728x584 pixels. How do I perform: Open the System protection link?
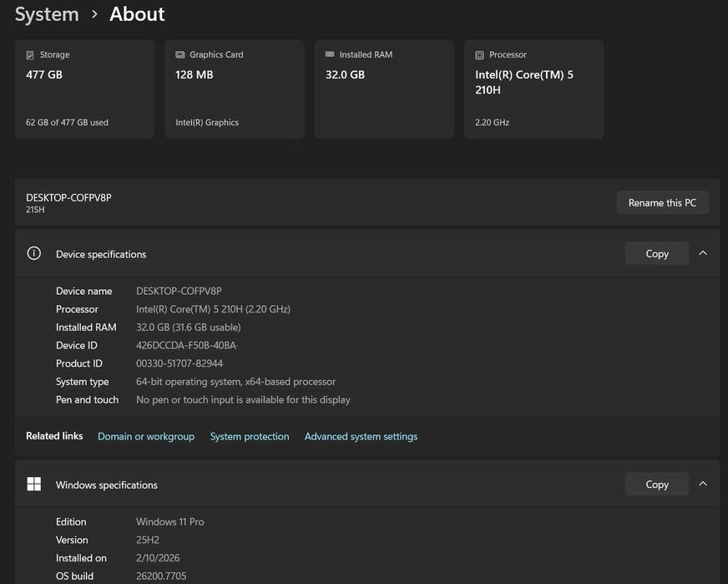coord(250,436)
